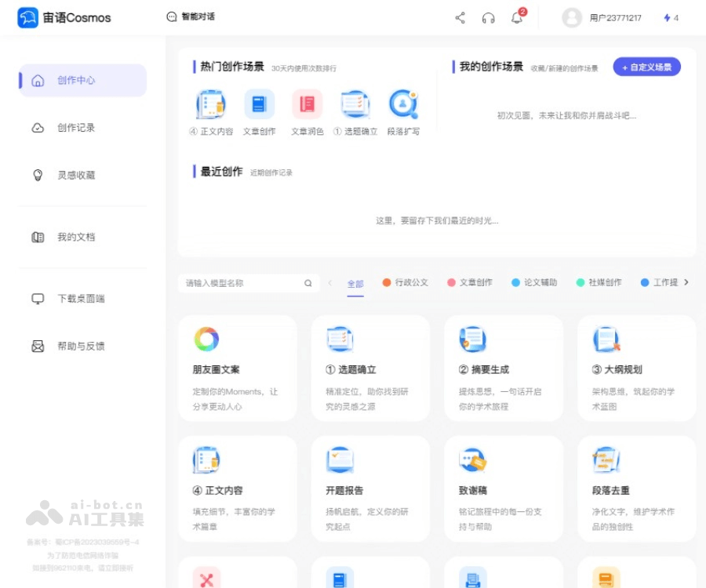Click the 段落扩写 scene icon
This screenshot has height=588, width=706.
coord(402,103)
